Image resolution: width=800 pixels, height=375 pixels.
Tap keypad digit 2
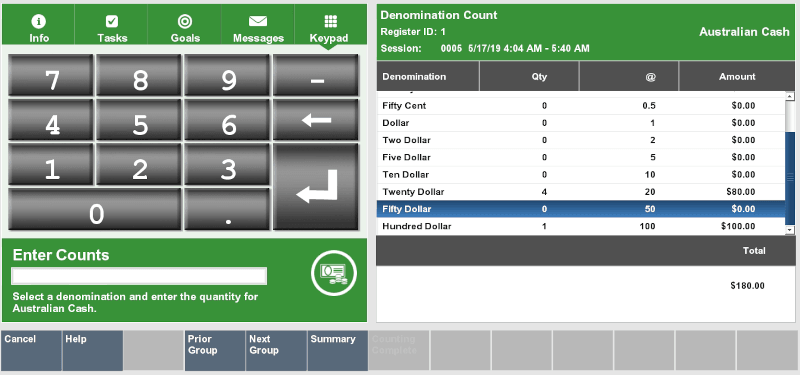pyautogui.click(x=139, y=164)
